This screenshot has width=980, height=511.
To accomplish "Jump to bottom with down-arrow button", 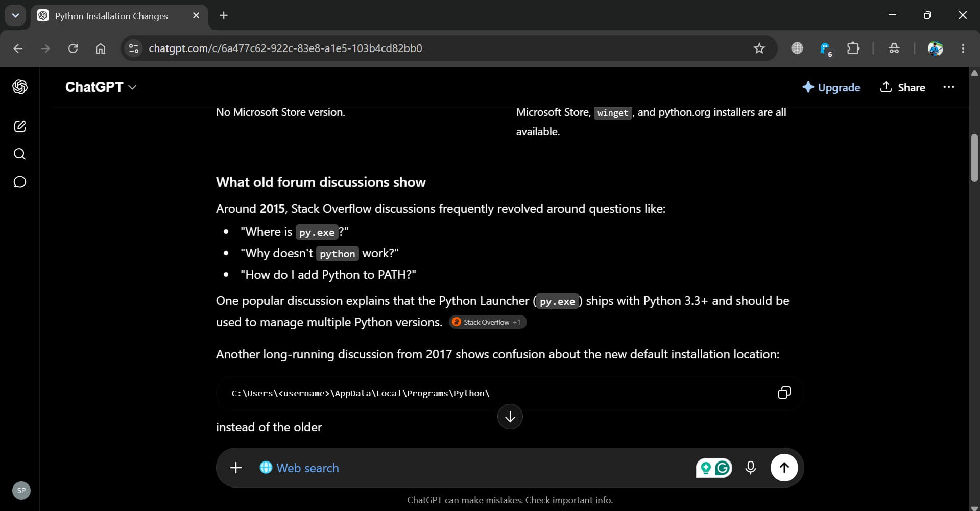I will (x=510, y=417).
